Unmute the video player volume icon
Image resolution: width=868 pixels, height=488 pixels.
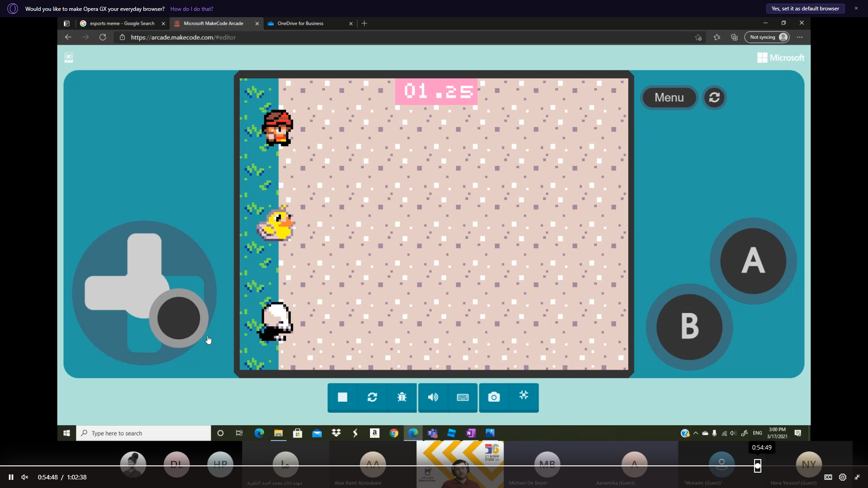pyautogui.click(x=25, y=477)
